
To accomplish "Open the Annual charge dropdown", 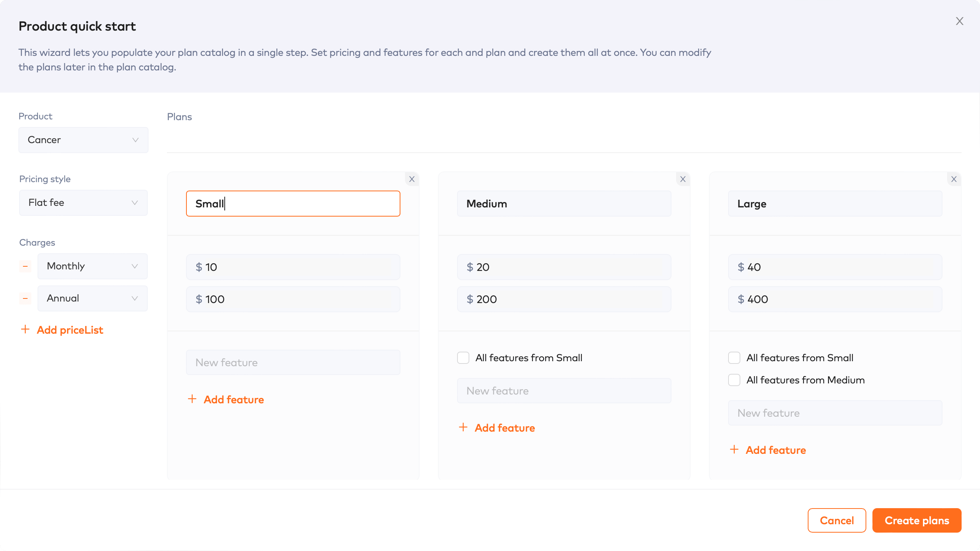I will [x=93, y=298].
